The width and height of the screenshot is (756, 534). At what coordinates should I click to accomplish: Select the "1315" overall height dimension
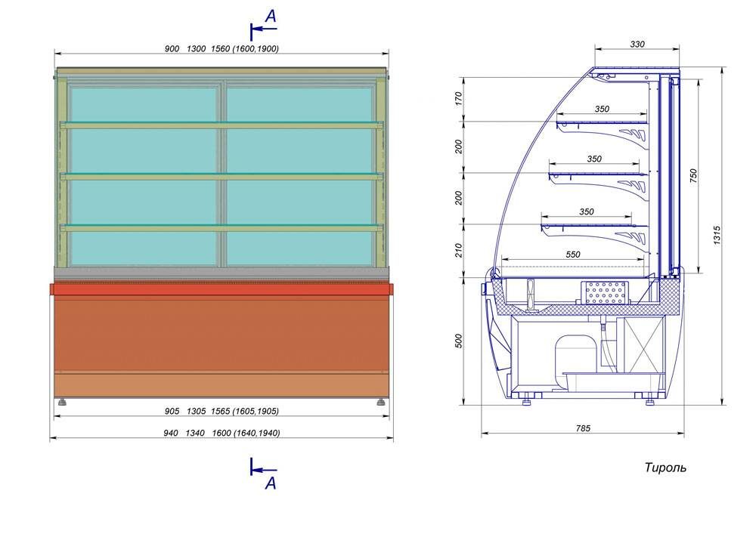(x=717, y=236)
